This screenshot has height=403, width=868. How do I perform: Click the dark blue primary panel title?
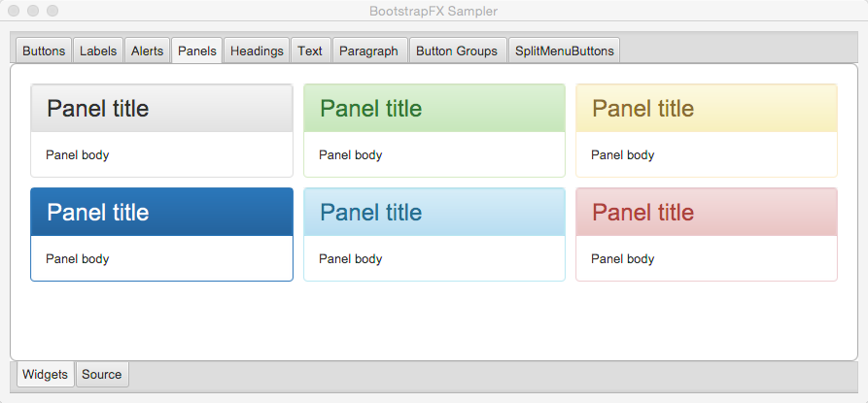tap(98, 213)
